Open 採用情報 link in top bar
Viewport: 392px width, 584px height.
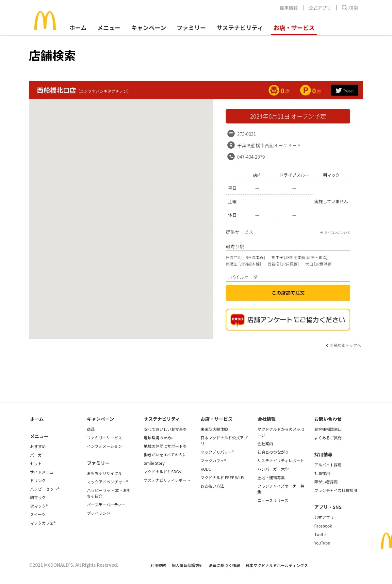pyautogui.click(x=289, y=8)
